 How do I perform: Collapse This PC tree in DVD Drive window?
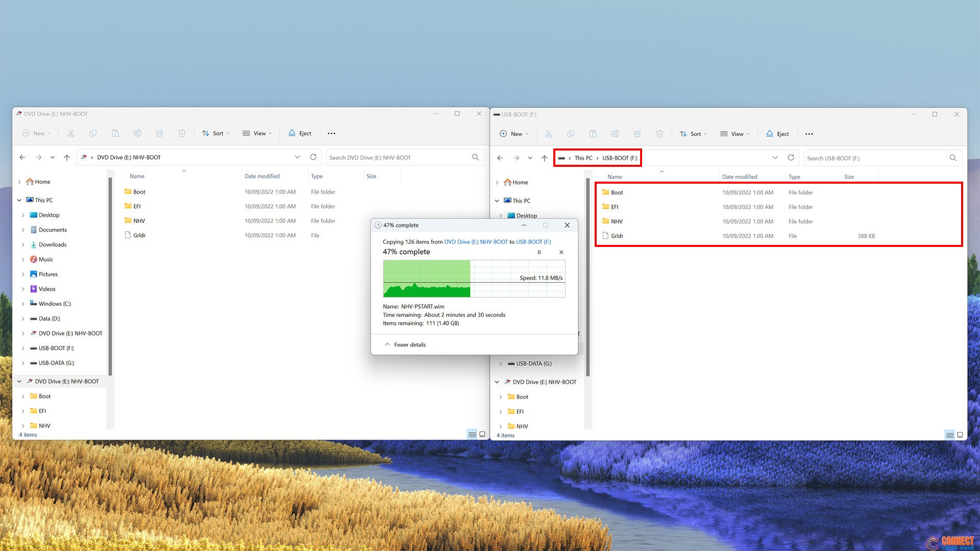(19, 200)
